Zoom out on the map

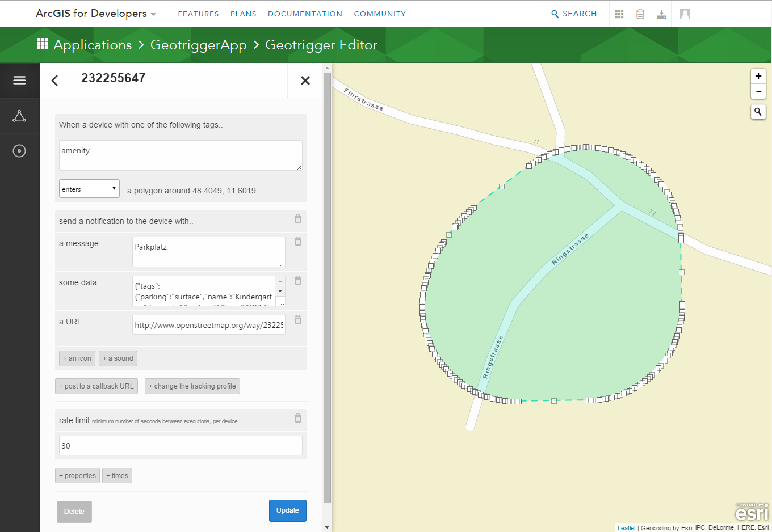(758, 91)
